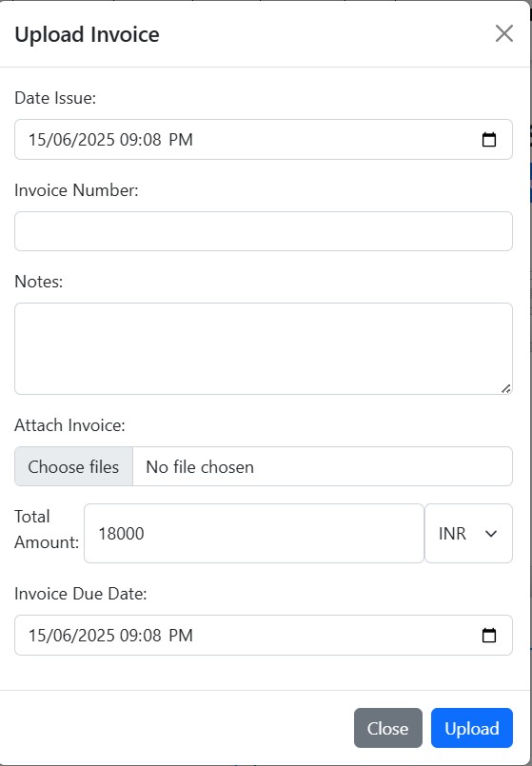Select the PM segment in Invoice Due Date
The height and width of the screenshot is (766, 532).
[x=181, y=635]
